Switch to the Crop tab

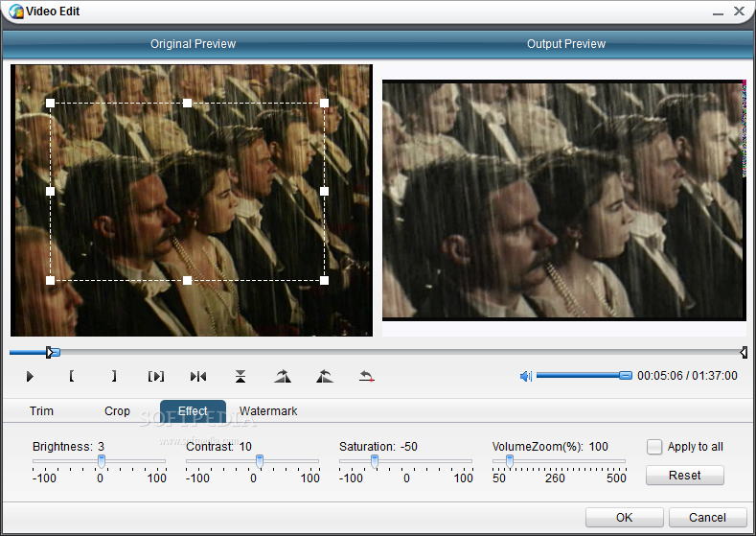point(117,411)
